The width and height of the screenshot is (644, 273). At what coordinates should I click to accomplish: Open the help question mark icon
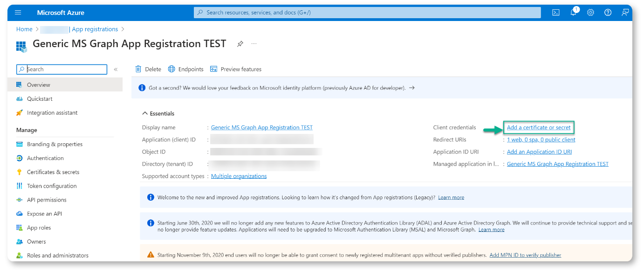coord(608,13)
